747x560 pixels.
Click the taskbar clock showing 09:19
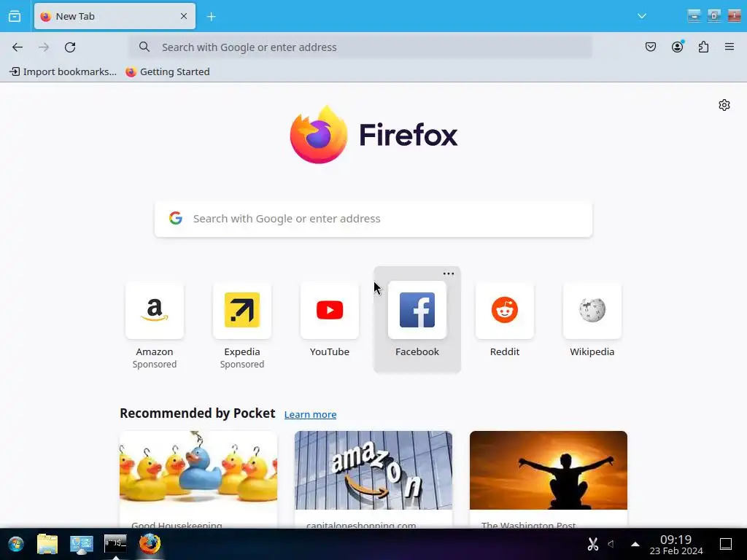tap(676, 544)
